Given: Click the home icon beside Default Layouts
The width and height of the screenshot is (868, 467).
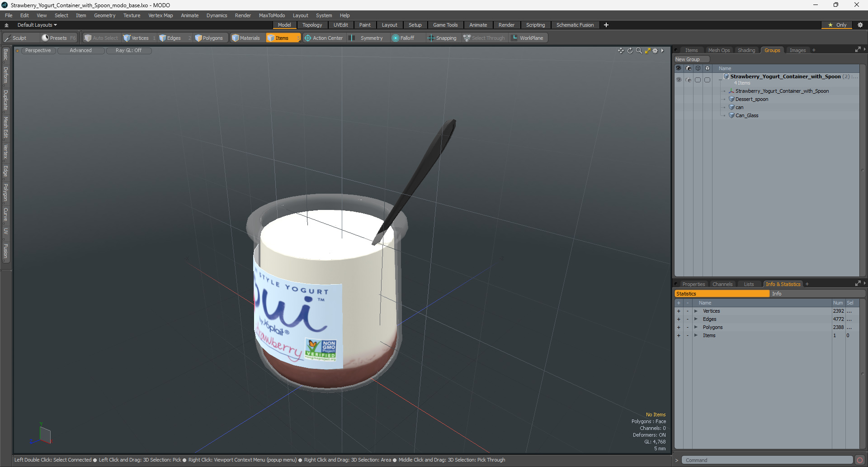Looking at the screenshot, I should coord(6,25).
